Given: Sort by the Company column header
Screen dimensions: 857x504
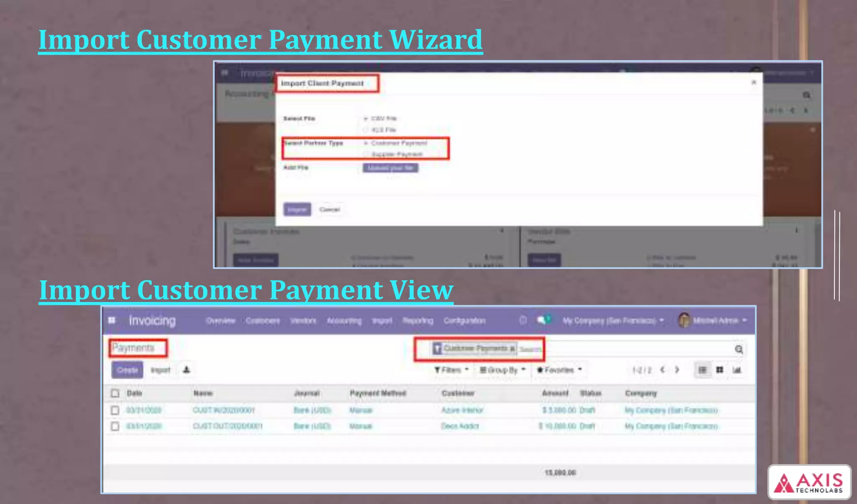Looking at the screenshot, I should (641, 393).
